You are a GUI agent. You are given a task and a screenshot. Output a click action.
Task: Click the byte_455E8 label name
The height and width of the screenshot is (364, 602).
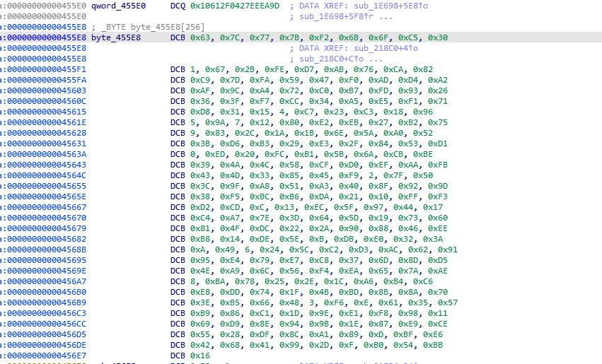coord(116,37)
